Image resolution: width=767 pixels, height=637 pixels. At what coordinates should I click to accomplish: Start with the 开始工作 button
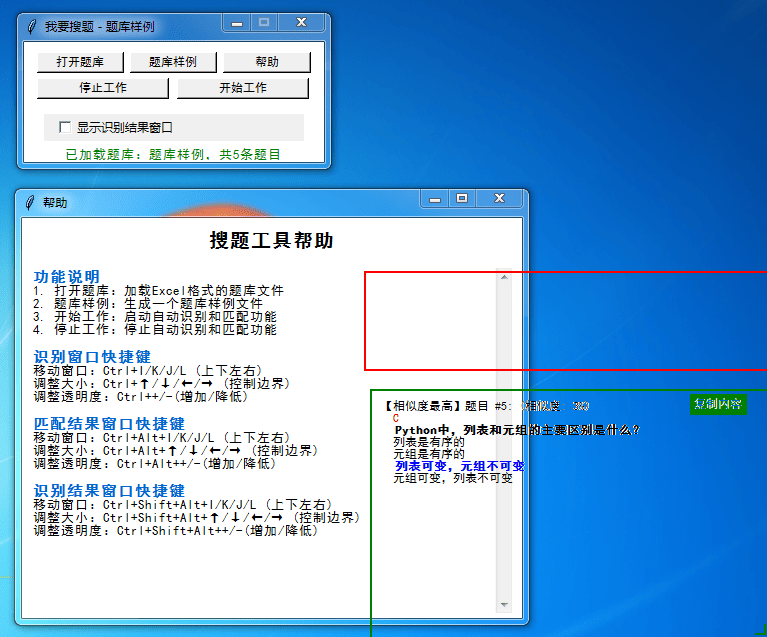[243, 88]
